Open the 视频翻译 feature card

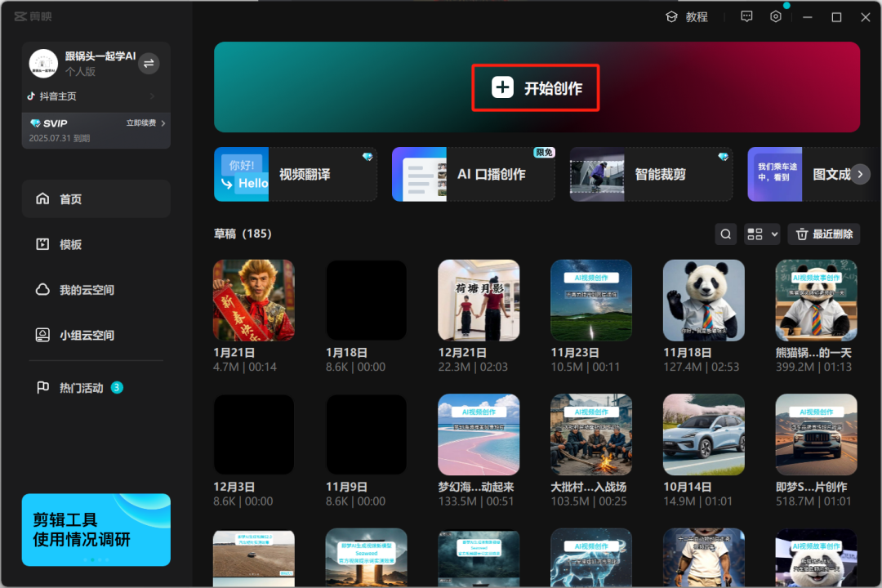point(295,174)
